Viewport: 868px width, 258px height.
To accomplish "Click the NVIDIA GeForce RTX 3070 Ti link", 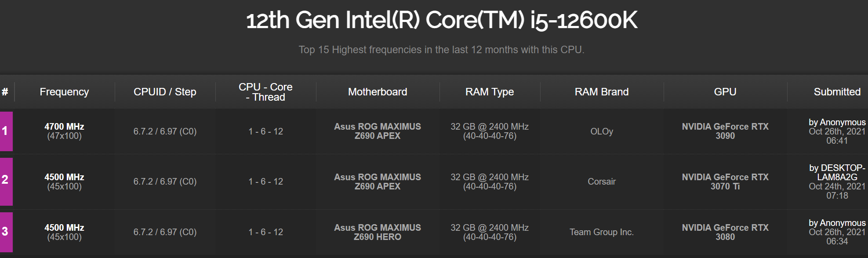I will point(725,182).
